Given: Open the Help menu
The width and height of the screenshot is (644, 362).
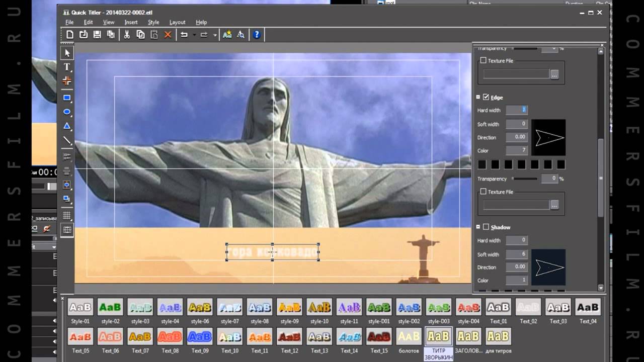Looking at the screenshot, I should [x=201, y=22].
